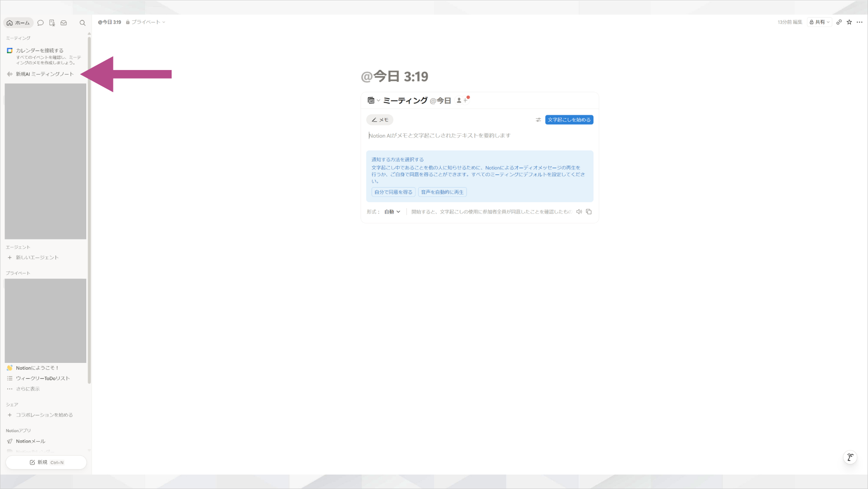
Task: Open the Home (ホーム) tab
Action: [18, 23]
